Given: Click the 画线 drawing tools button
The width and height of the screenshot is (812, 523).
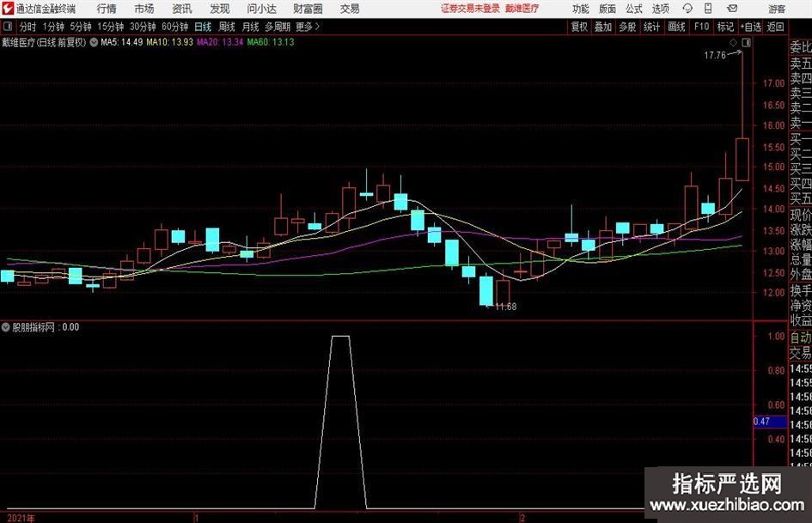Looking at the screenshot, I should click(677, 27).
